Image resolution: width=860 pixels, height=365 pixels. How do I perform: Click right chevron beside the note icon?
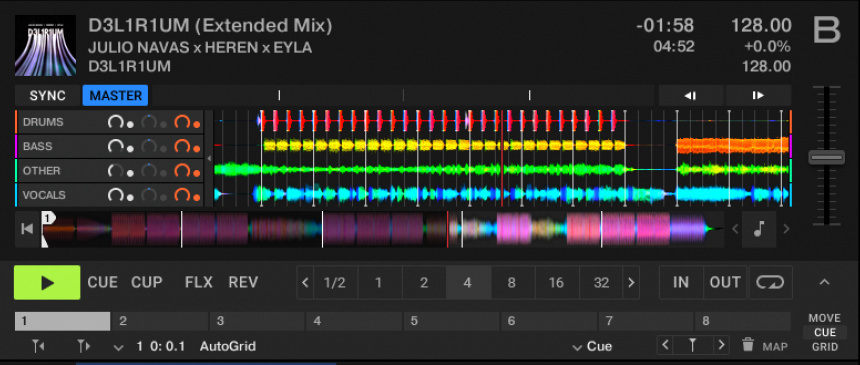pos(786,229)
